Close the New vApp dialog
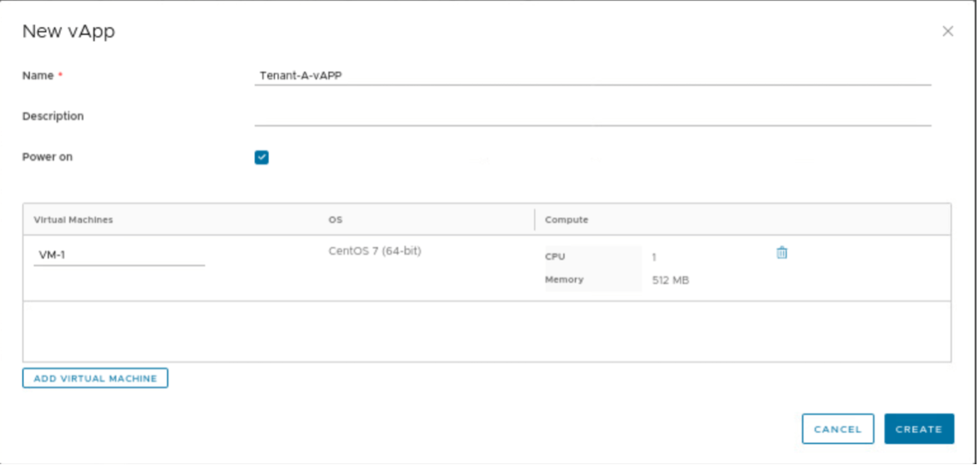This screenshot has height=467, width=980. pos(948,31)
